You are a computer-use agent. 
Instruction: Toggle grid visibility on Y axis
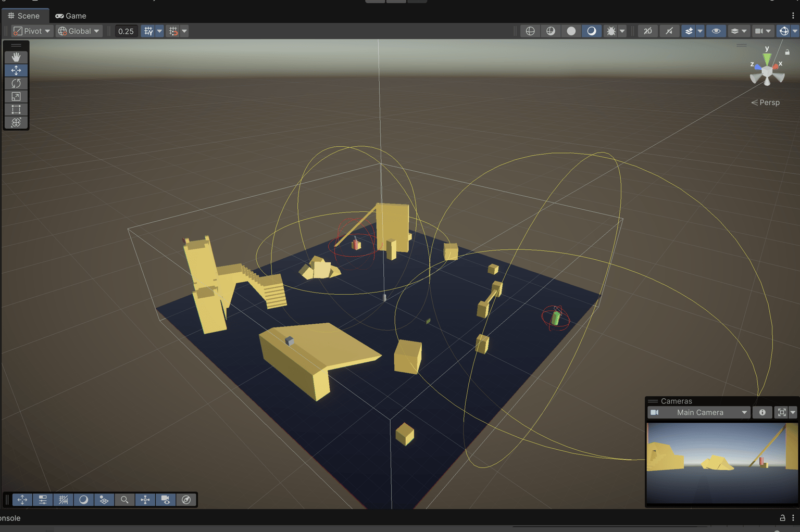tap(148, 31)
